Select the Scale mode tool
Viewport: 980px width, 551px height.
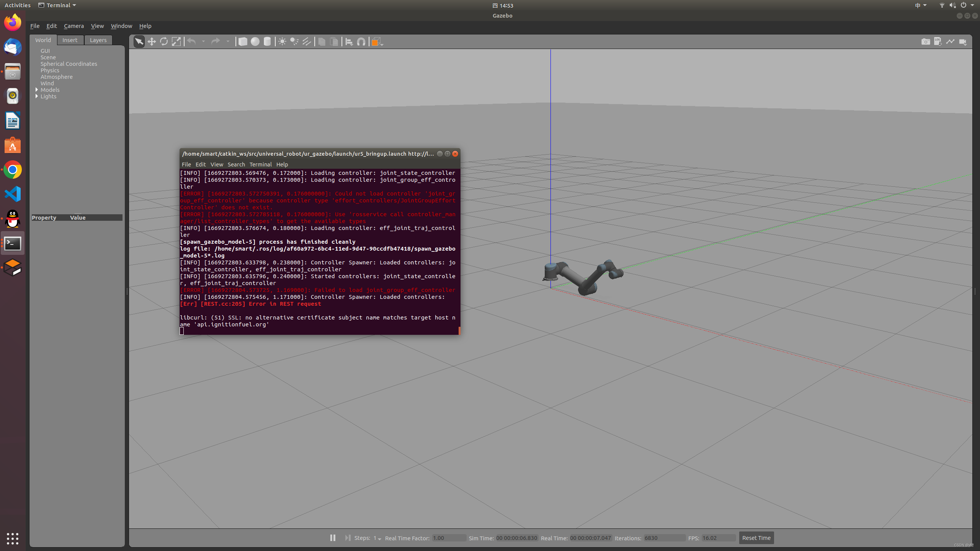tap(176, 41)
